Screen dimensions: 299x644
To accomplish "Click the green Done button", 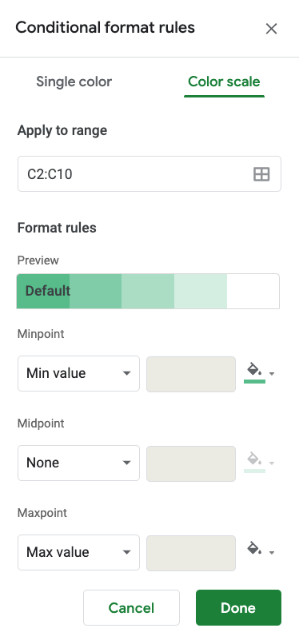I will pos(238,608).
